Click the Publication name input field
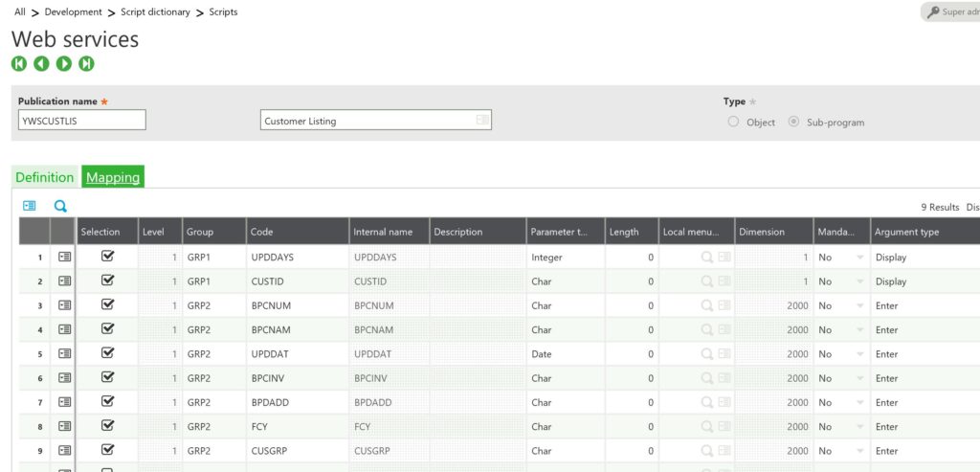The image size is (980, 472). click(x=82, y=120)
